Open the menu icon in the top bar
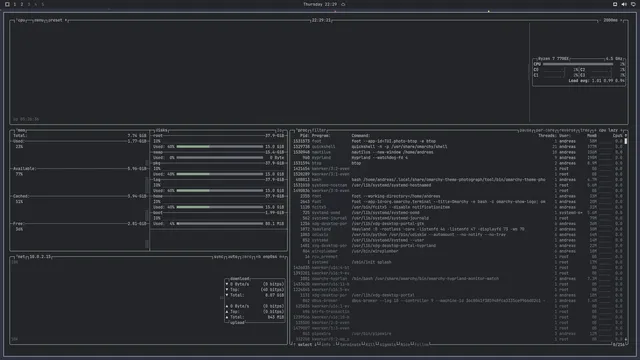This screenshot has width=640, height=360. [x=7, y=4]
